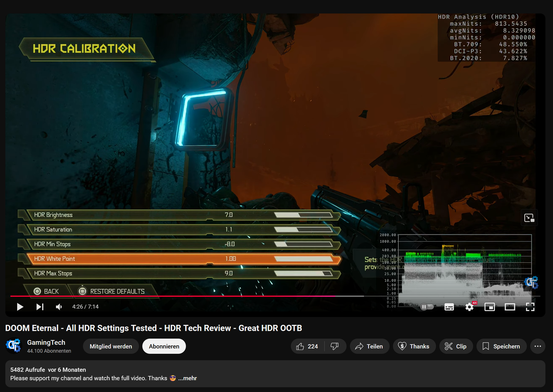This screenshot has width=553, height=392.
Task: Dislike the video with thumbs down
Action: coord(334,346)
